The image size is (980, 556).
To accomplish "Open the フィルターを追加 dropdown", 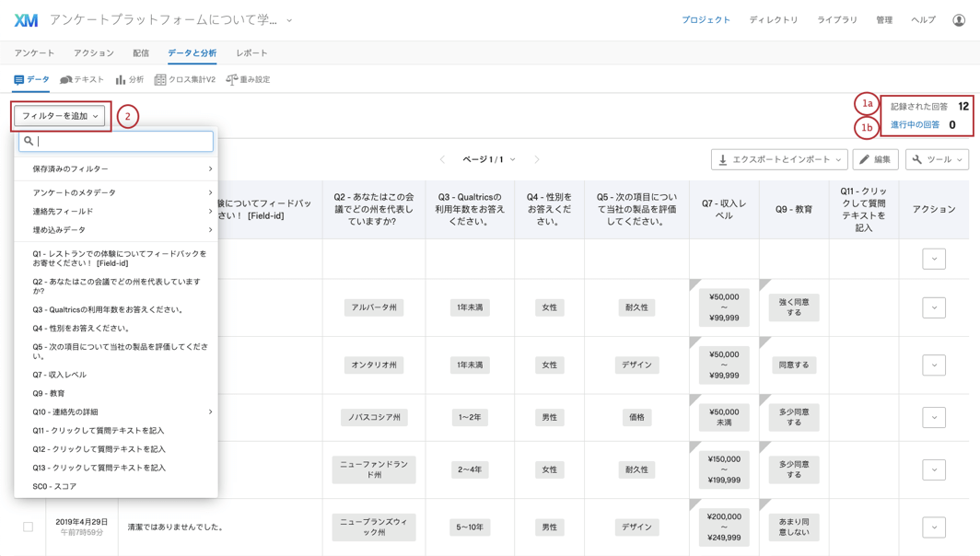I will [60, 116].
